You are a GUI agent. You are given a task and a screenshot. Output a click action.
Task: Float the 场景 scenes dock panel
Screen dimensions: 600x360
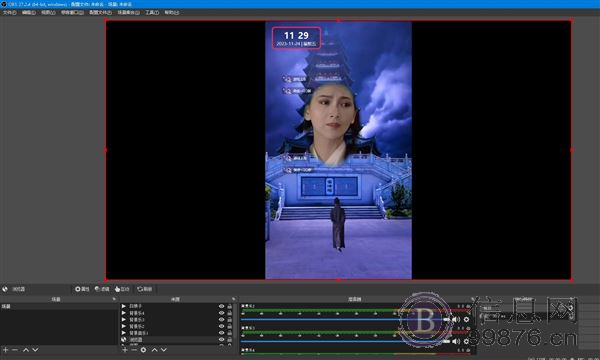[114, 299]
